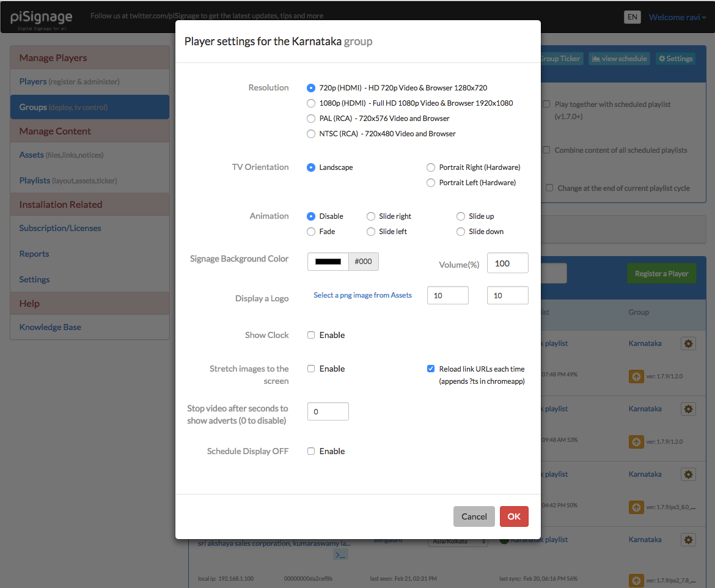
Task: Enable Schedule Display OFF option
Action: tap(311, 451)
